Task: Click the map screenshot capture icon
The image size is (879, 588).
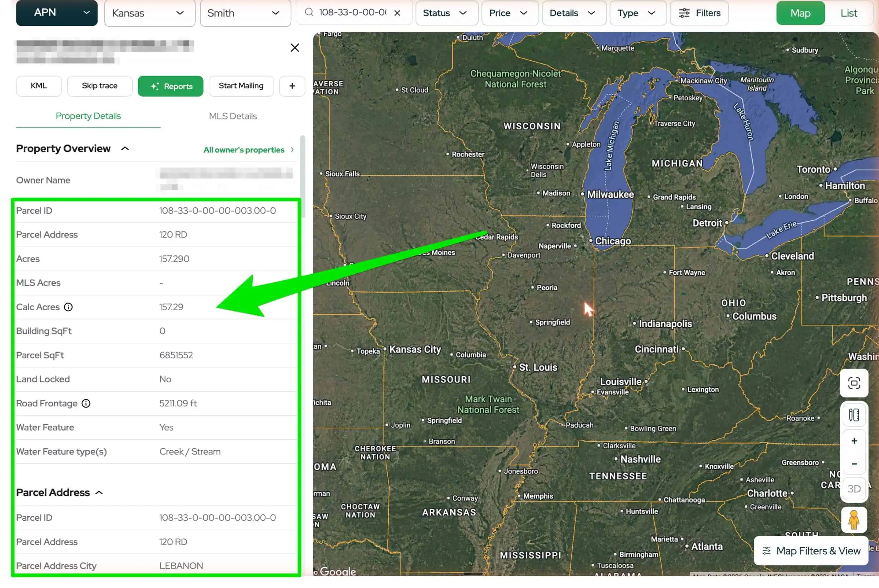Action: pyautogui.click(x=854, y=383)
